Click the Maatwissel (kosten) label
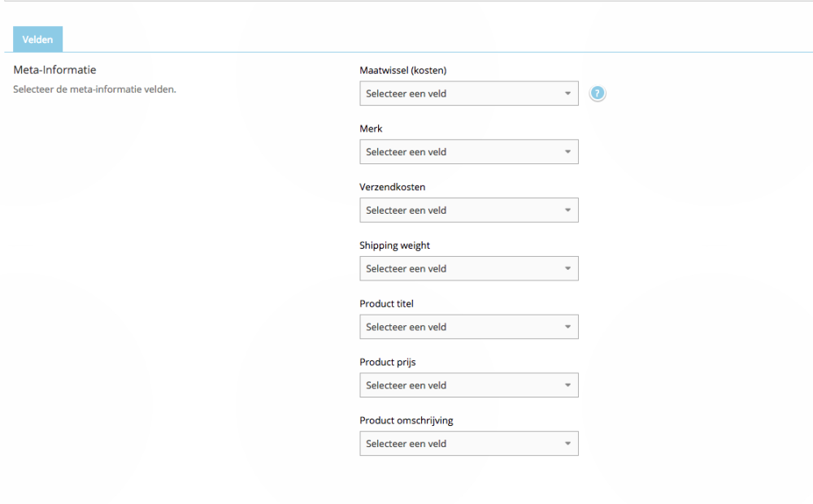 click(x=402, y=71)
